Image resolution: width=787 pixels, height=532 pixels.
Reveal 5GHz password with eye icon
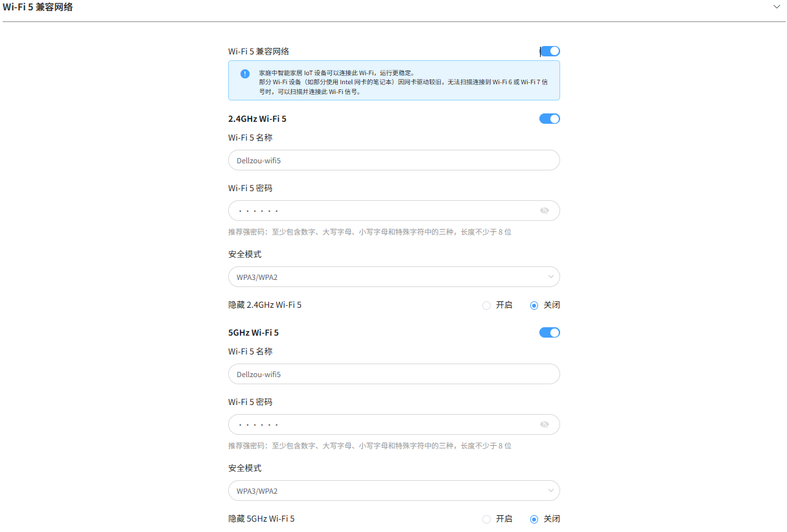pos(545,424)
